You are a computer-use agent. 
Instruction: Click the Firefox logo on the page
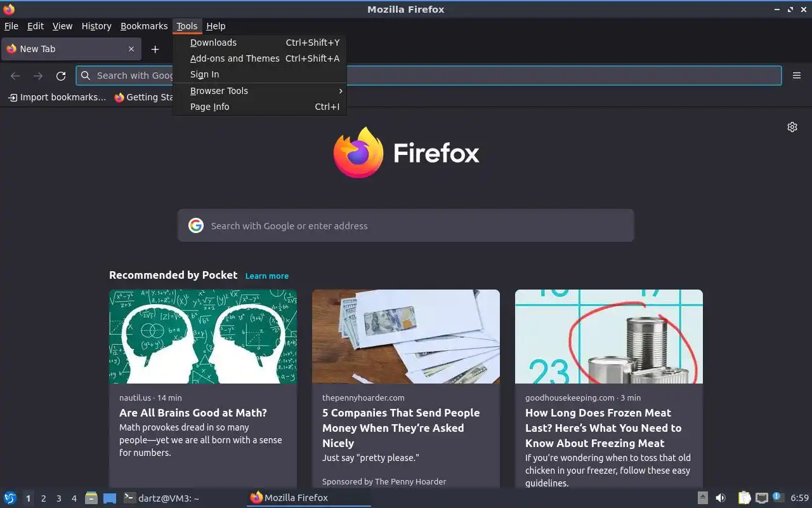coord(358,152)
